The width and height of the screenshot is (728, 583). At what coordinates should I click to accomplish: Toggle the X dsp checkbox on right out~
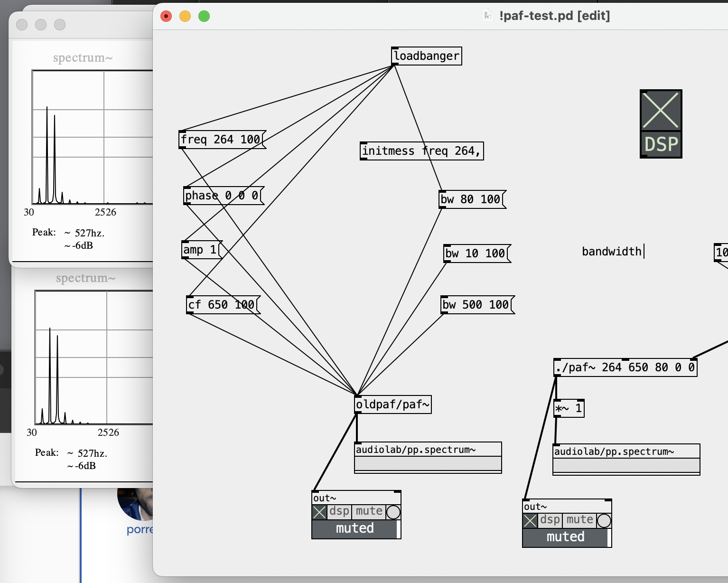[x=531, y=520]
